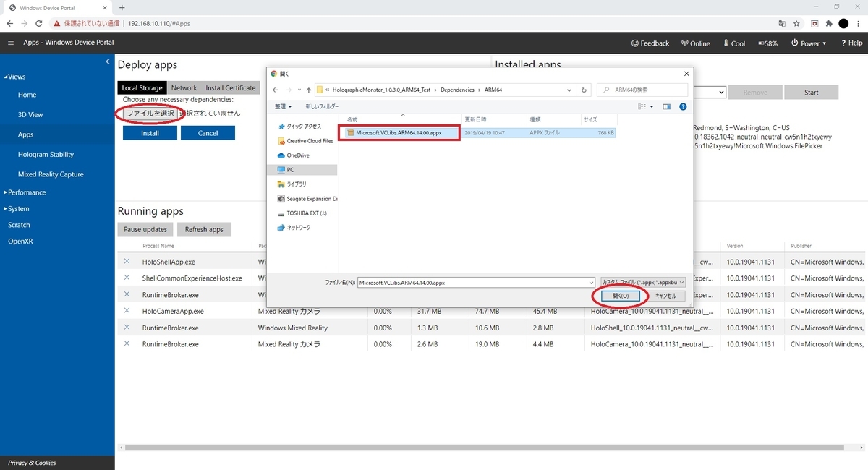Open OpenXR in sidebar
The height and width of the screenshot is (470, 868).
click(x=20, y=242)
